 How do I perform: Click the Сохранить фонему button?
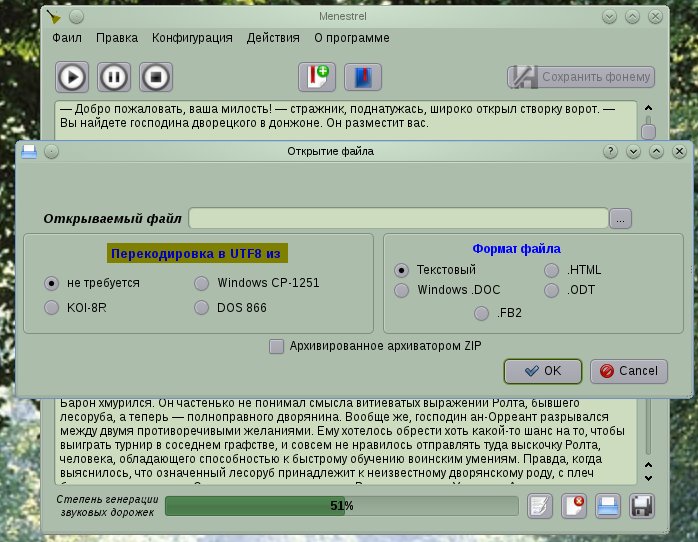(581, 77)
